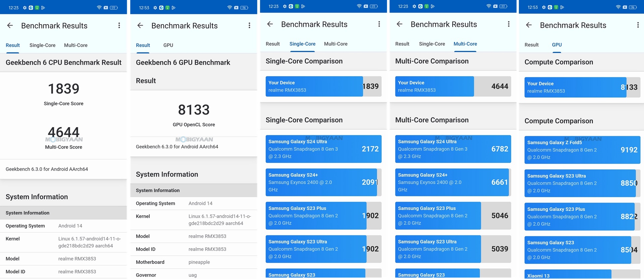Screen dimensions: 644x279
Task: Open three-dot menu on GPU Benchmark Result screen
Action: coord(249,25)
